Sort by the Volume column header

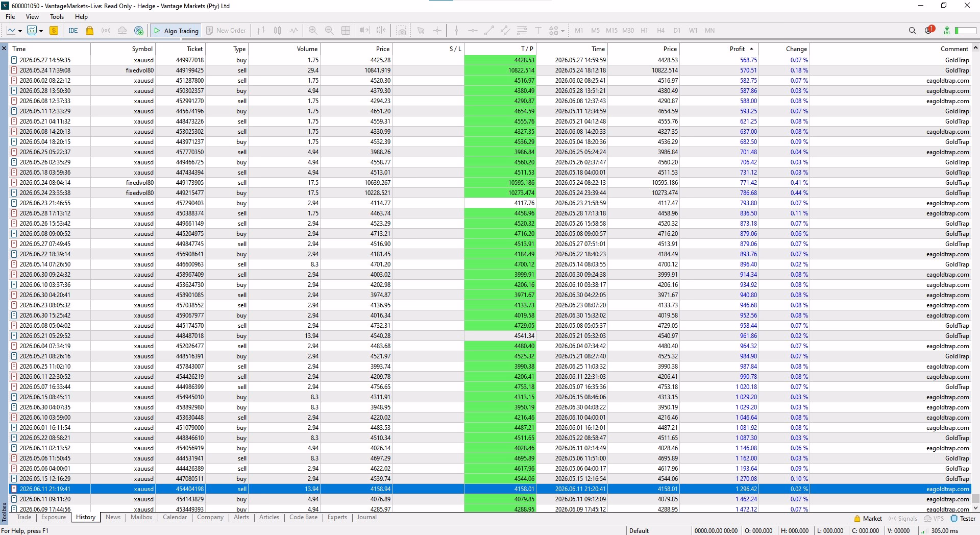tap(284, 49)
